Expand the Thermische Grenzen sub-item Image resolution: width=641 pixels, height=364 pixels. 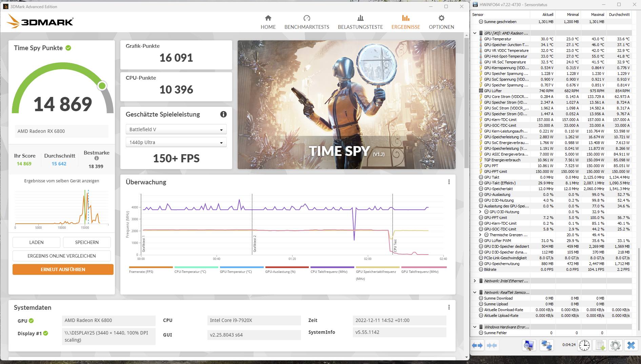(x=480, y=235)
